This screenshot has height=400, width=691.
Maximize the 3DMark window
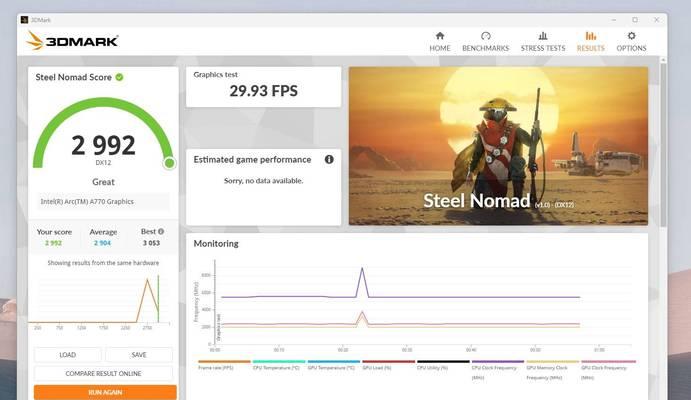pos(635,20)
